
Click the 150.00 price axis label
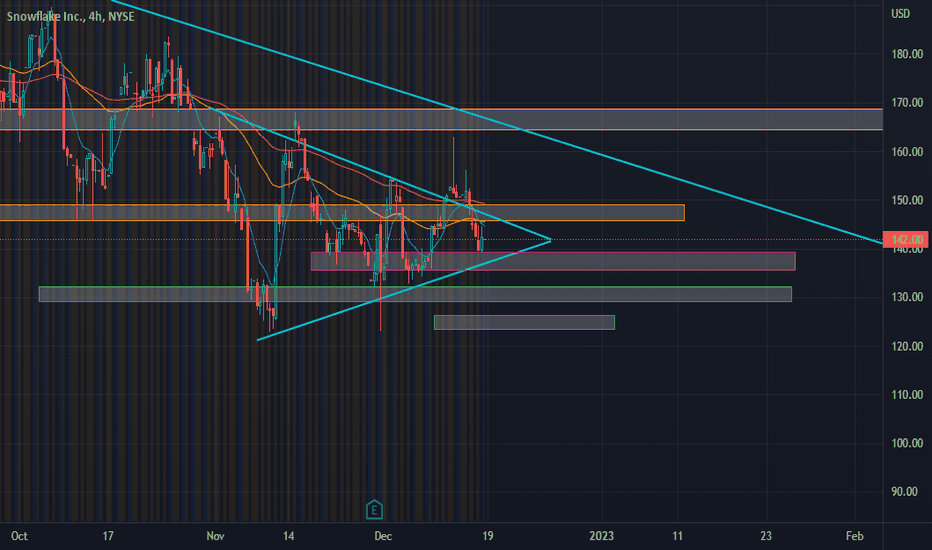click(x=907, y=200)
